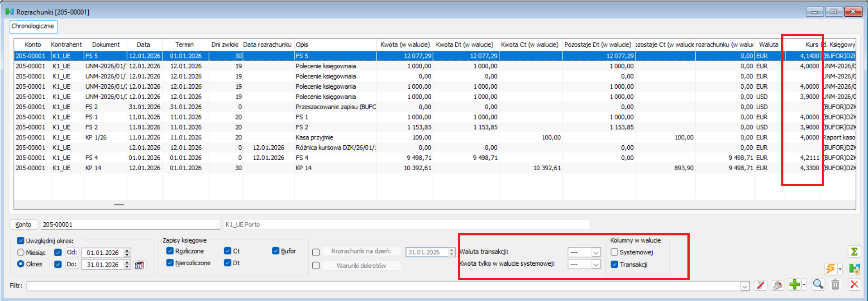Click the Konto button
The height and width of the screenshot is (301, 868).
pos(24,225)
